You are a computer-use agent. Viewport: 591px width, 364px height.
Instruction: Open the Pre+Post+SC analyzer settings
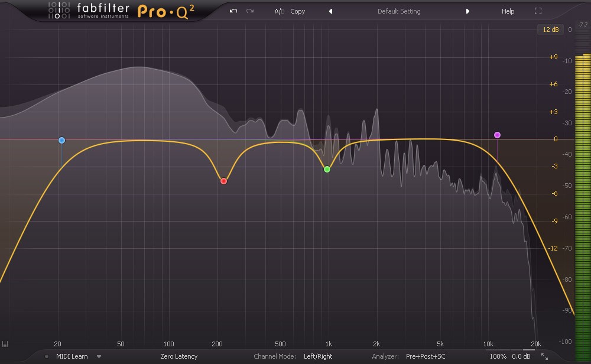(x=426, y=356)
